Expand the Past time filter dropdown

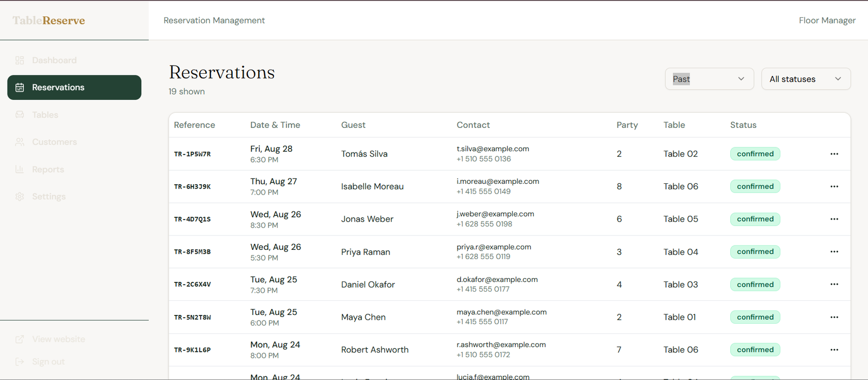(710, 79)
